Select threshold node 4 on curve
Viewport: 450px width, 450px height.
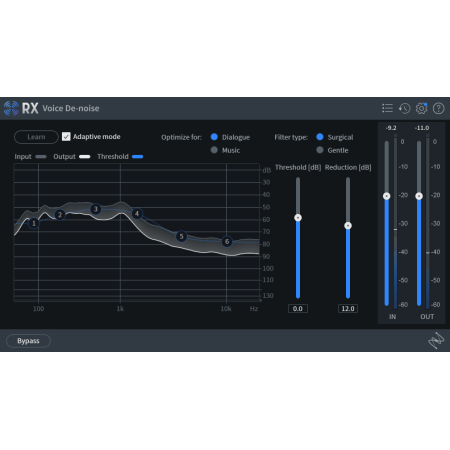(137, 214)
